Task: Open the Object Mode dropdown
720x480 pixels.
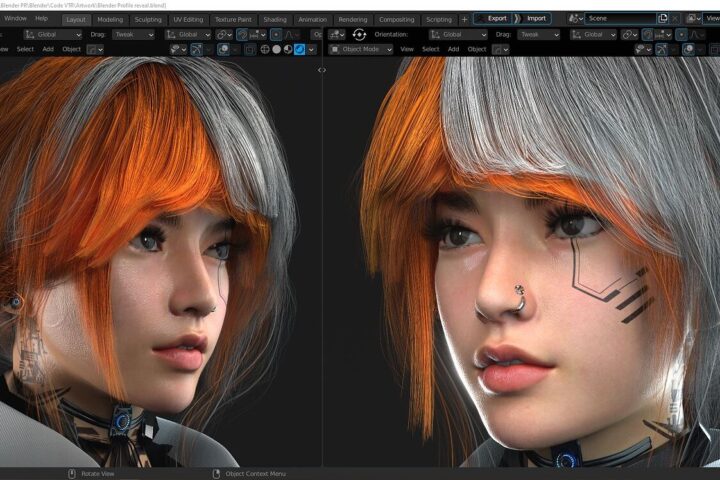Action: pos(361,49)
